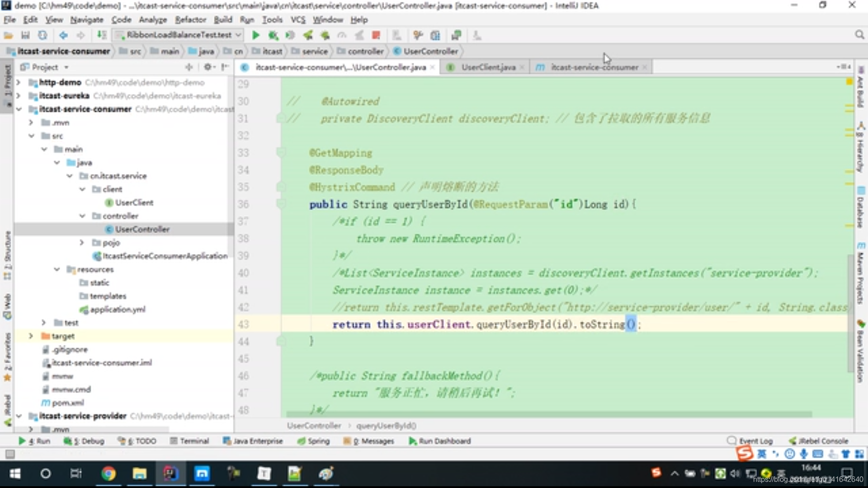
Task: Select application.yml in the project tree
Action: click(x=118, y=310)
